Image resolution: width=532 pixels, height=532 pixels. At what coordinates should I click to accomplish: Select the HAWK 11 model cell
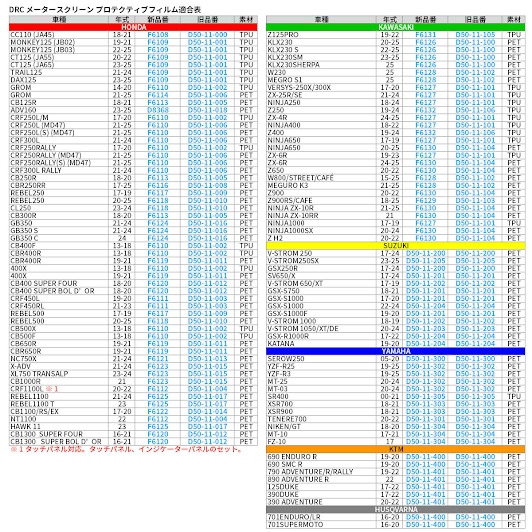tap(59, 426)
